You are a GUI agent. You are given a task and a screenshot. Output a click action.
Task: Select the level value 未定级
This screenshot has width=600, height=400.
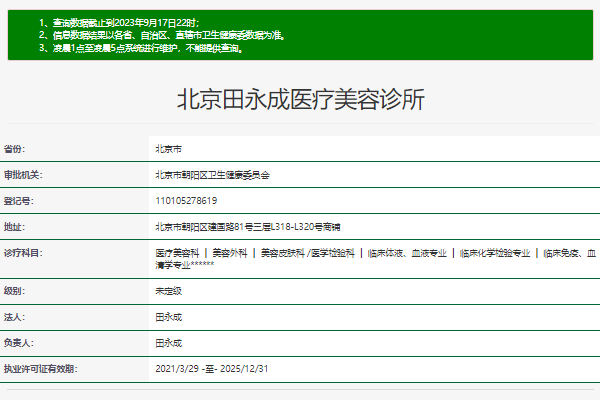click(168, 291)
